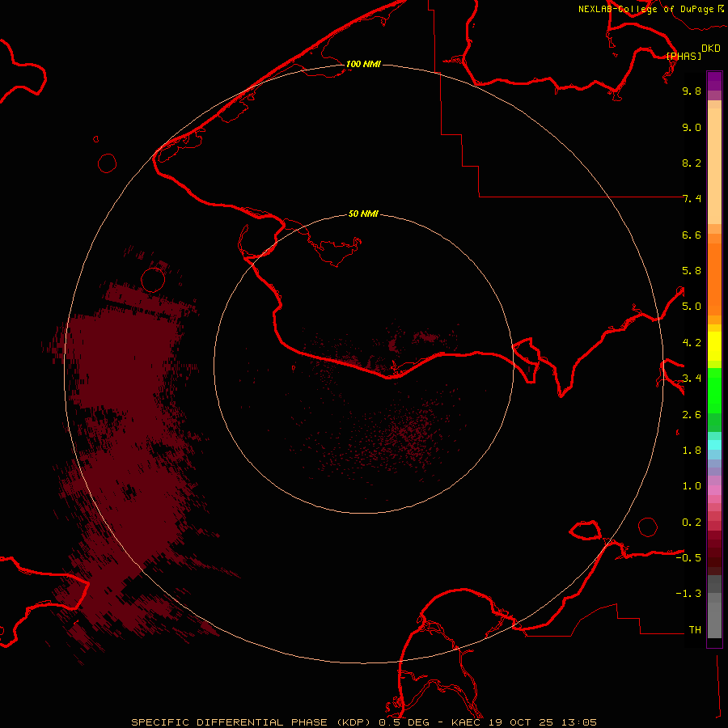Viewport: 728px width, 728px height.
Task: Click the [PHAS] label above the color scale
Action: coord(684,56)
